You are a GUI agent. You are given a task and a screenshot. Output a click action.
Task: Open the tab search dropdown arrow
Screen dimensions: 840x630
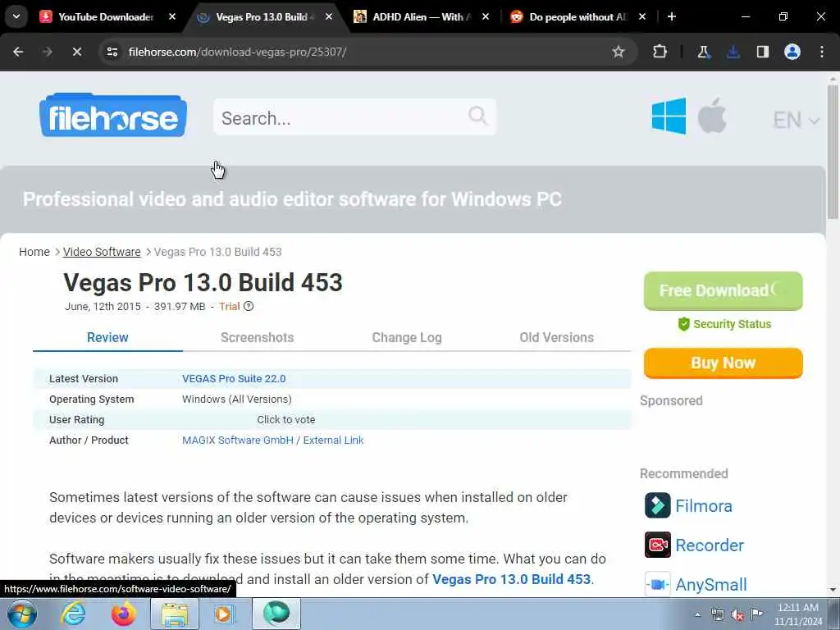point(16,16)
